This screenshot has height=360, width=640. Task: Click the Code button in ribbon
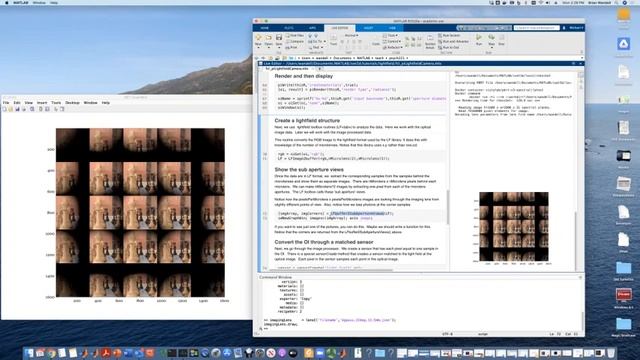(x=376, y=40)
